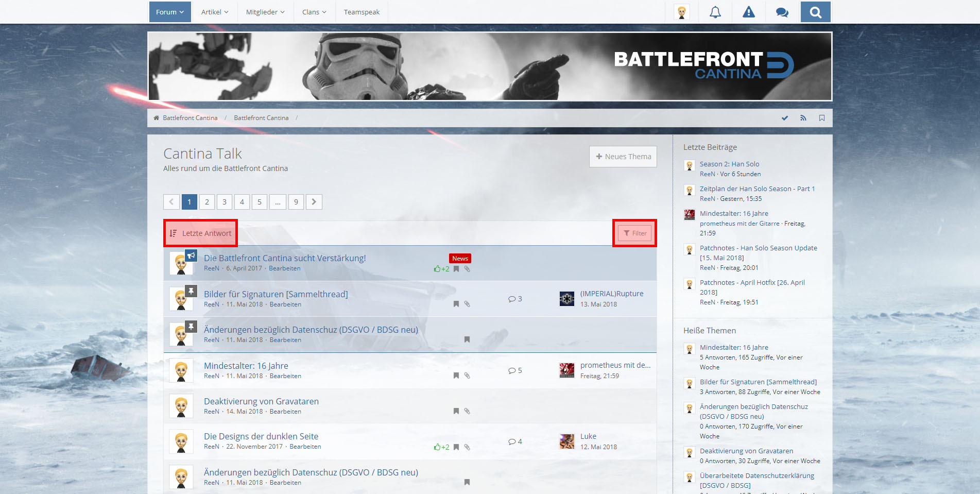980x494 pixels.
Task: Click current page 1 in pagination
Action: 190,202
